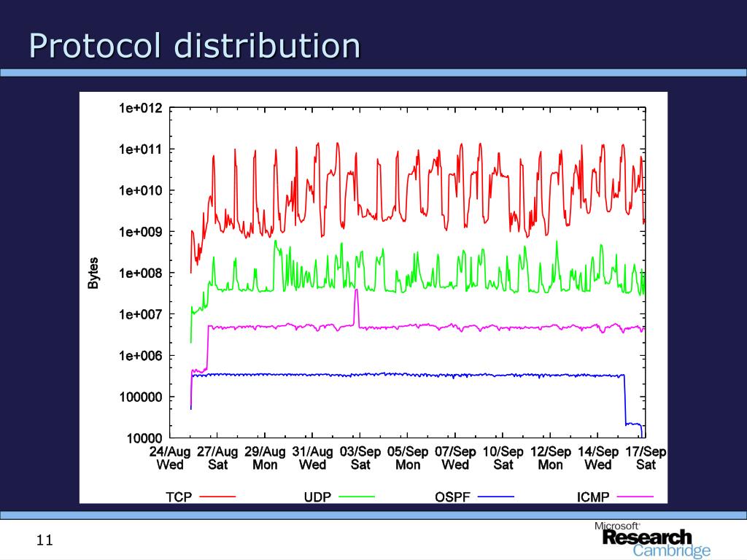Viewport: 747px width, 560px height.
Task: Click the 1e+012 y-axis value
Action: tap(141, 108)
